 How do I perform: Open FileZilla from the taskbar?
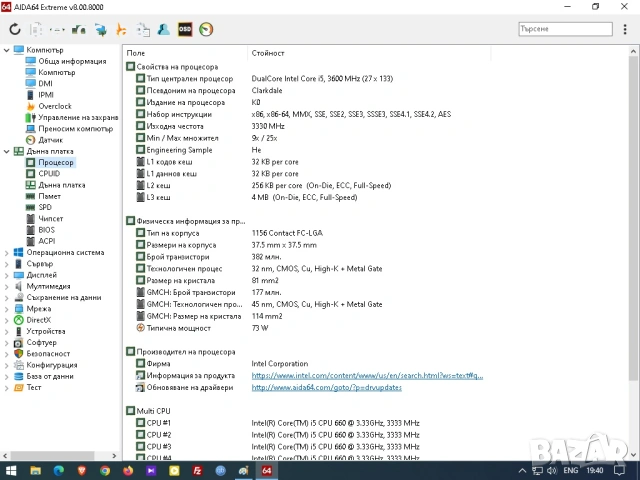tap(197, 471)
